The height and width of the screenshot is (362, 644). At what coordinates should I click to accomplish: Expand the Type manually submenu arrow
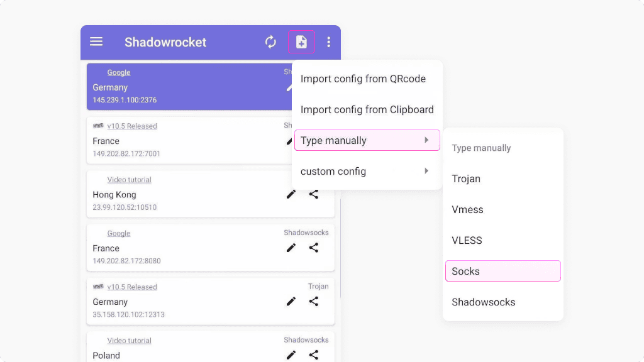pyautogui.click(x=427, y=140)
